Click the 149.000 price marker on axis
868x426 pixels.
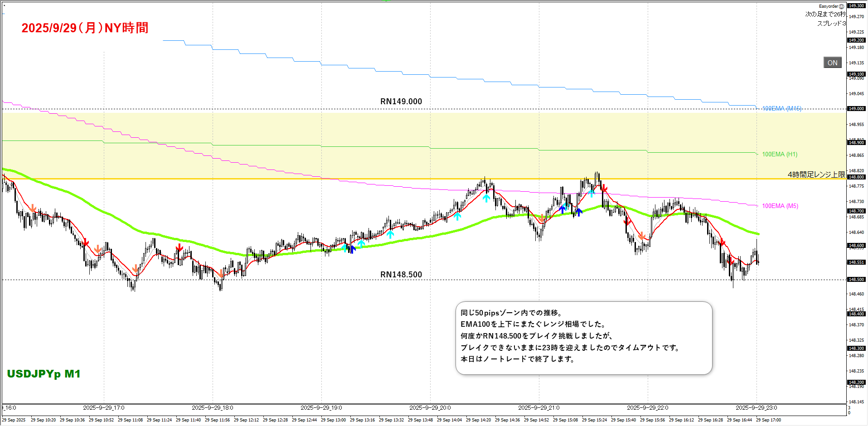[856, 109]
